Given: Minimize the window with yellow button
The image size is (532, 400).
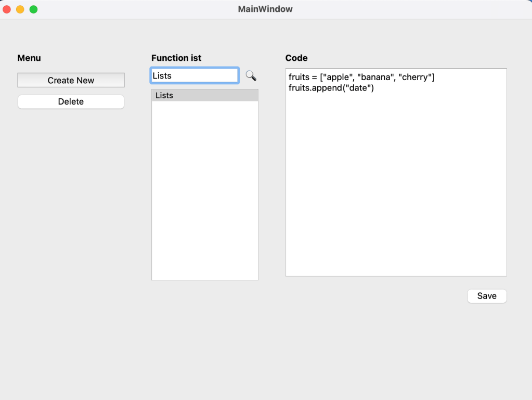Looking at the screenshot, I should [20, 9].
